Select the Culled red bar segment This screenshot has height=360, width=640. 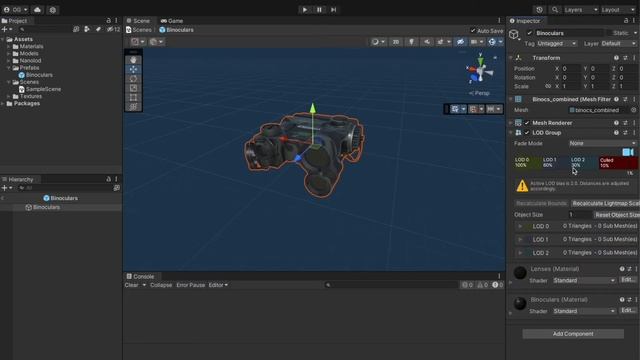point(618,163)
